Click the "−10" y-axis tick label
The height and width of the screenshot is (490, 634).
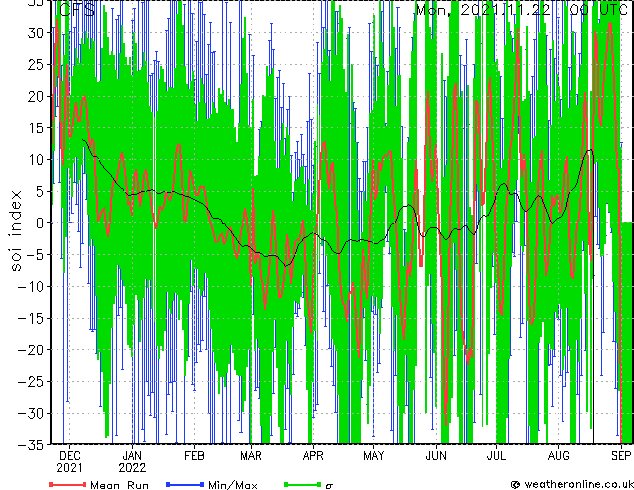click(31, 287)
